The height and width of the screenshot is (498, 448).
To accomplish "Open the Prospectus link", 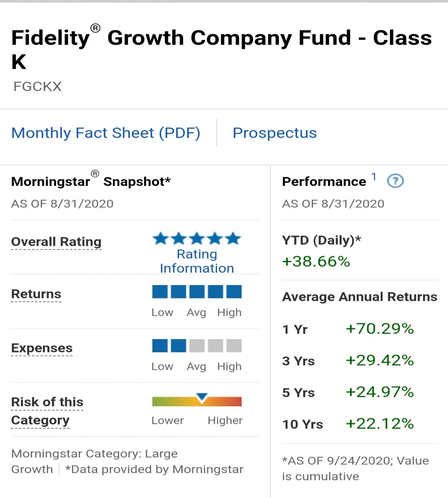I will click(275, 133).
